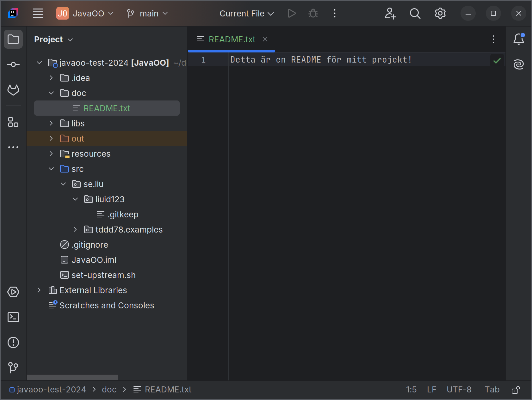
Task: Select README.txt in the project tree
Action: (107, 108)
